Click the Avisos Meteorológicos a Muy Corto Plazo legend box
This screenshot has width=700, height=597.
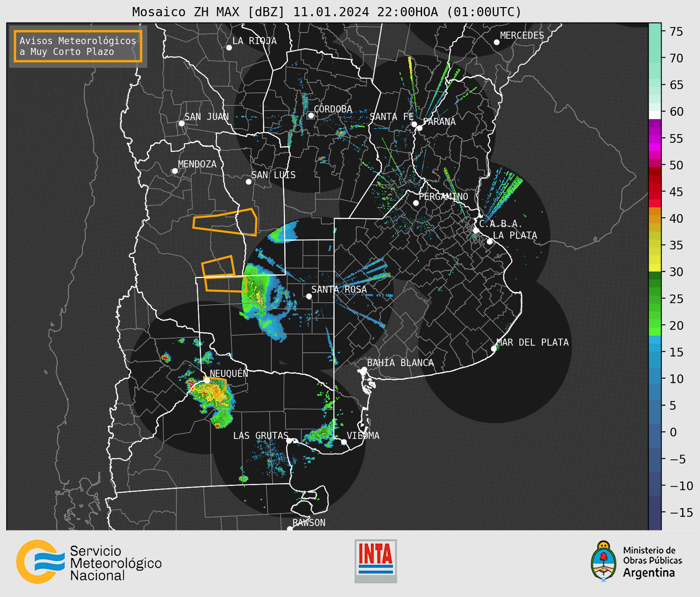(x=78, y=46)
